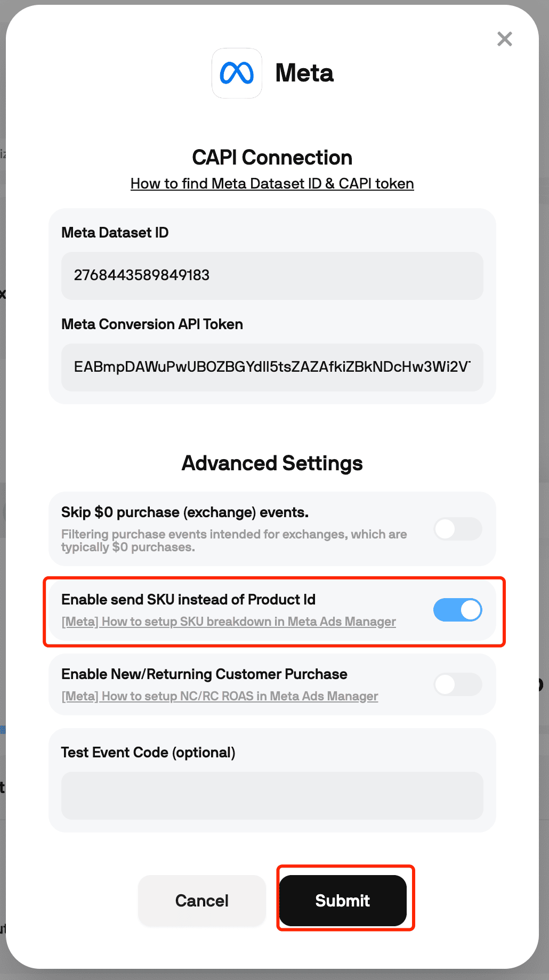Click into the Meta Conversion API Token field
This screenshot has width=549, height=980.
point(272,367)
